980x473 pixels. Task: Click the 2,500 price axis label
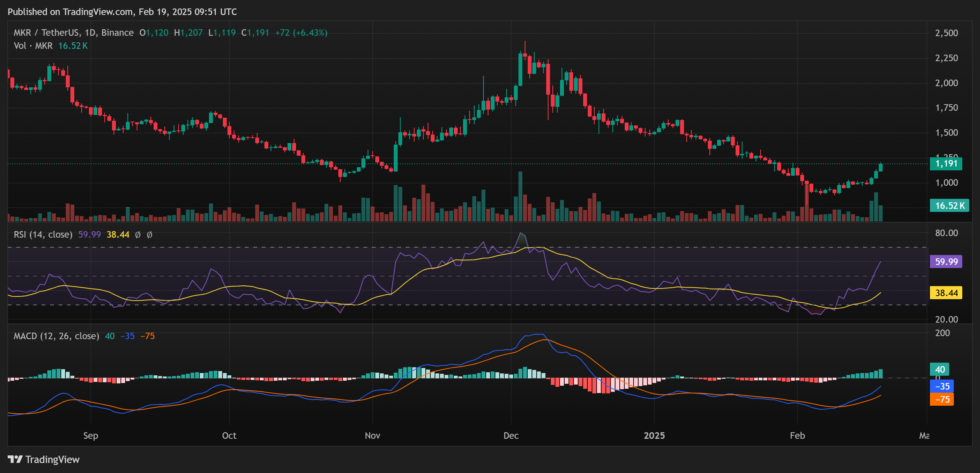coord(947,33)
